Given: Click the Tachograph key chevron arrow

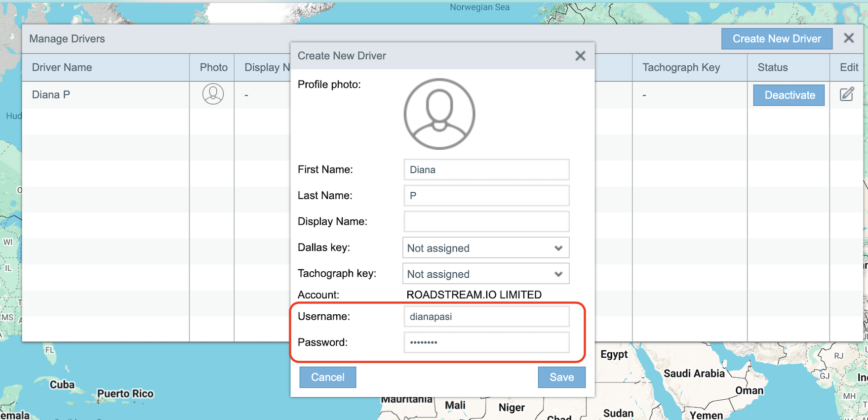Looking at the screenshot, I should click(x=558, y=274).
